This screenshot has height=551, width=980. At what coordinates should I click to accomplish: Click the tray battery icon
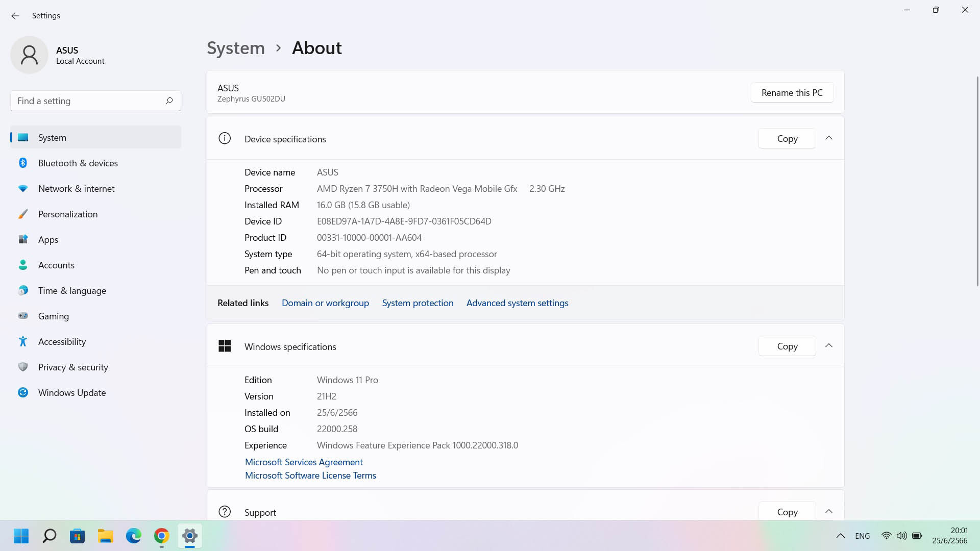[917, 536]
